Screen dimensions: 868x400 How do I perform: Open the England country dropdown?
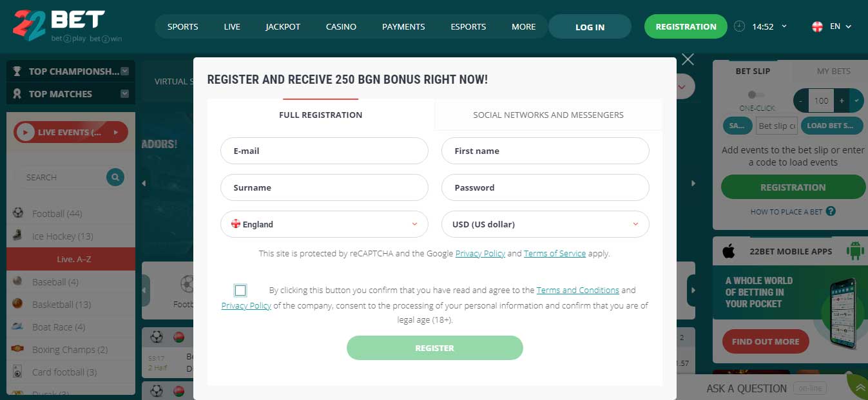point(324,224)
